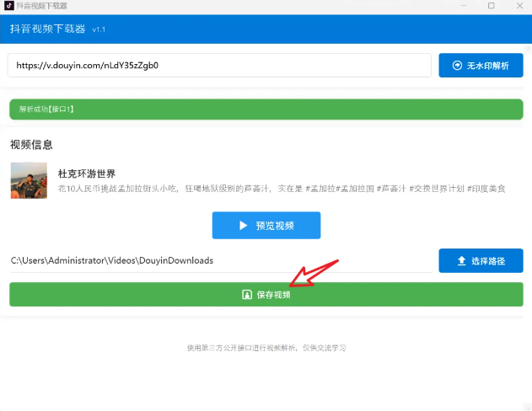Click the upload arrow icon on 选择路径
The width and height of the screenshot is (532, 411).
[461, 261]
